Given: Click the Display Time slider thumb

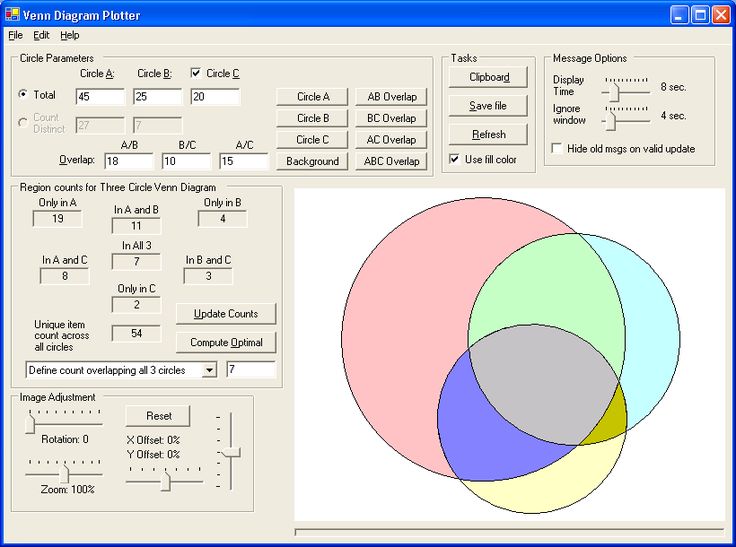Looking at the screenshot, I should tap(614, 92).
